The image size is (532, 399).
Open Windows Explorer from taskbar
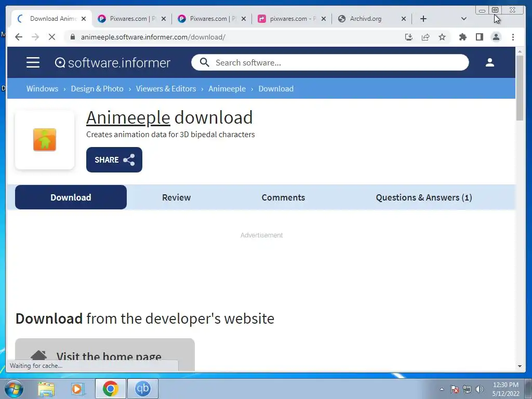pyautogui.click(x=46, y=389)
